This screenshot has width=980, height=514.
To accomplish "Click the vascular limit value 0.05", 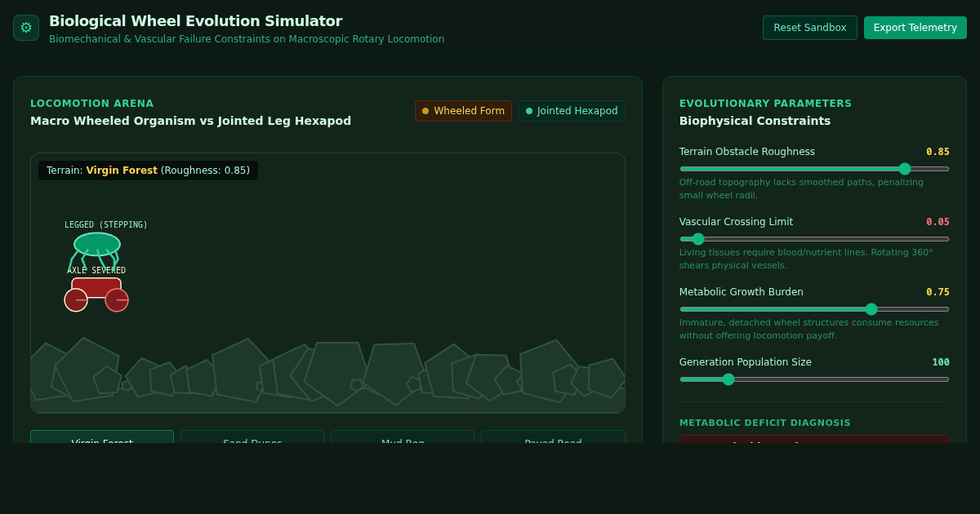I will pos(938,222).
